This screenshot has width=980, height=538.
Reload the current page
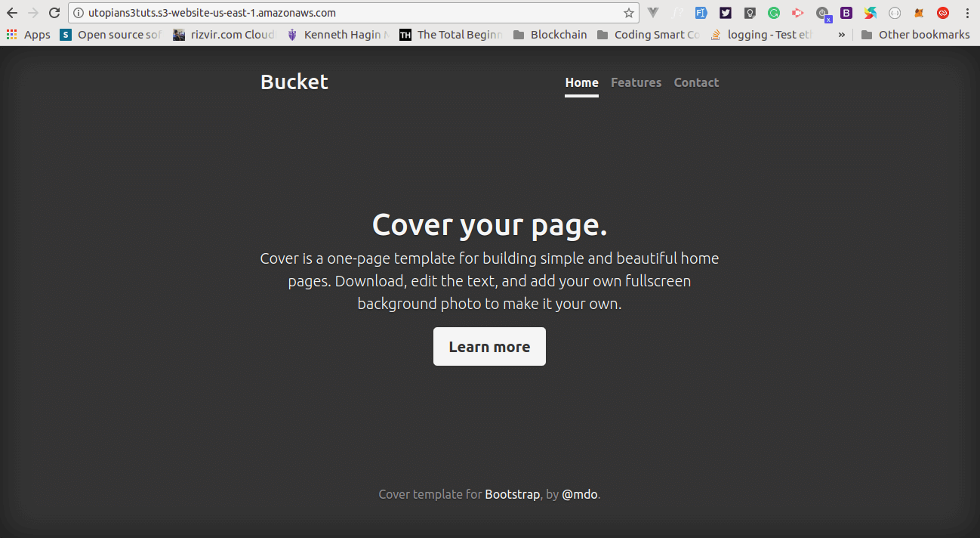point(54,13)
